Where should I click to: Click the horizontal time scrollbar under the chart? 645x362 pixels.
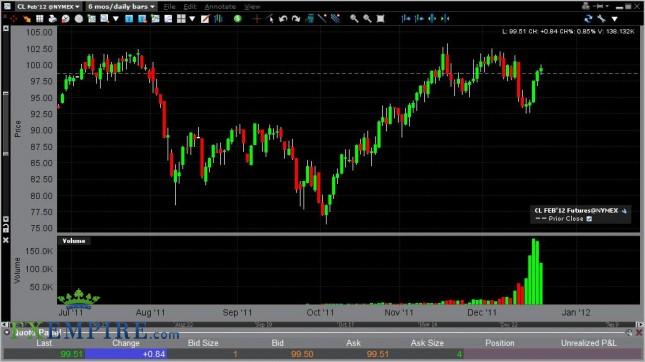coord(322,325)
